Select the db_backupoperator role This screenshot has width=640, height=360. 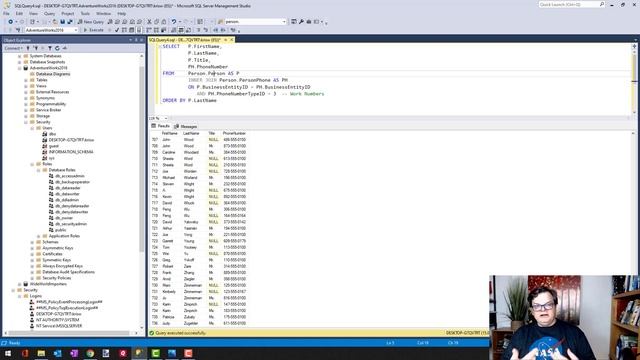72,182
